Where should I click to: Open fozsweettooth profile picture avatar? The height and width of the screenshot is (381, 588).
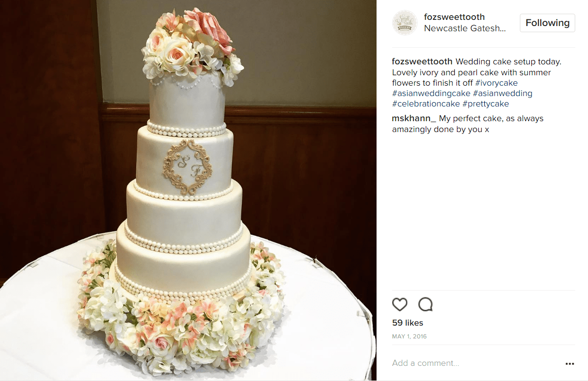[x=404, y=23]
